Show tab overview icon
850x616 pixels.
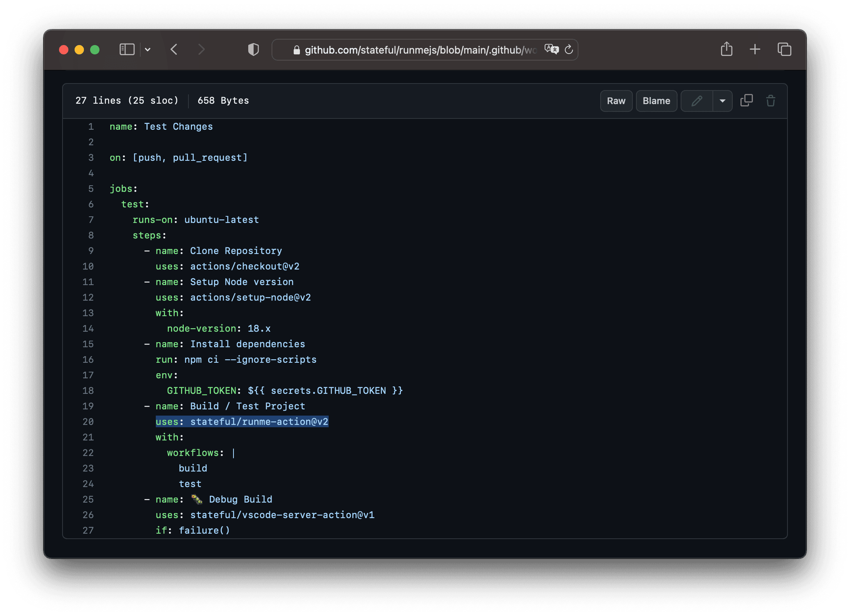[784, 49]
